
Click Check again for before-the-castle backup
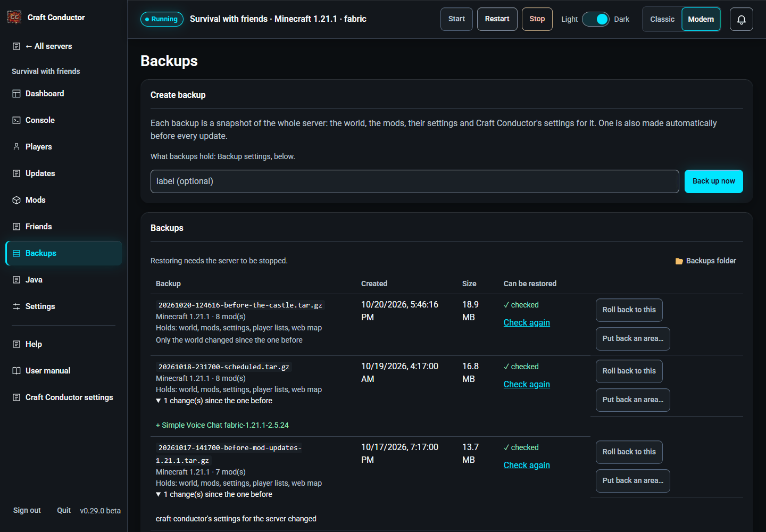pyautogui.click(x=527, y=323)
